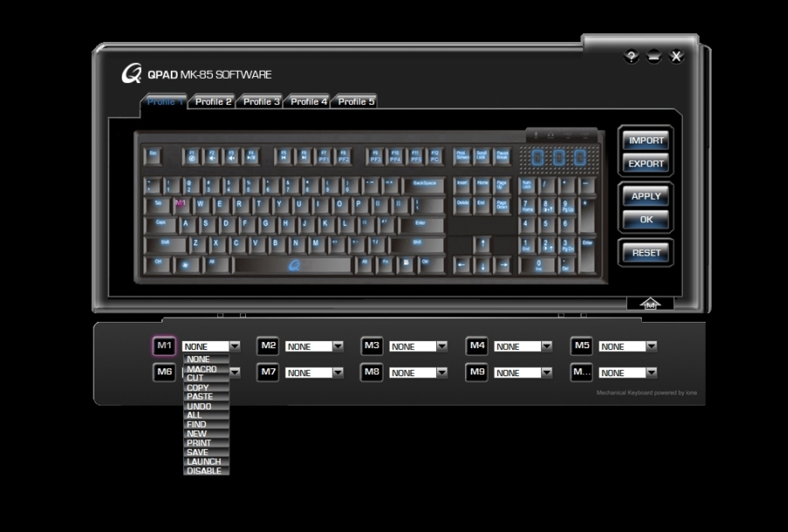
Task: Choose FIND from the open list
Action: pos(206,424)
